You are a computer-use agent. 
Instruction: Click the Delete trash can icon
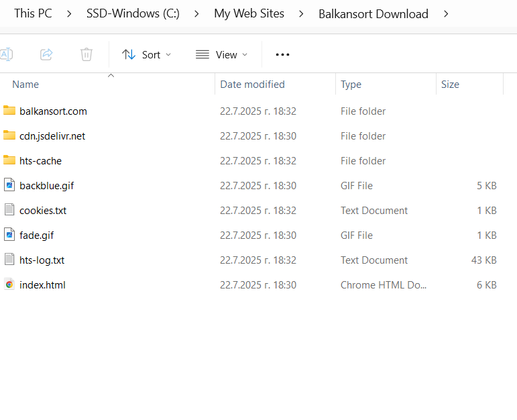[x=87, y=54]
